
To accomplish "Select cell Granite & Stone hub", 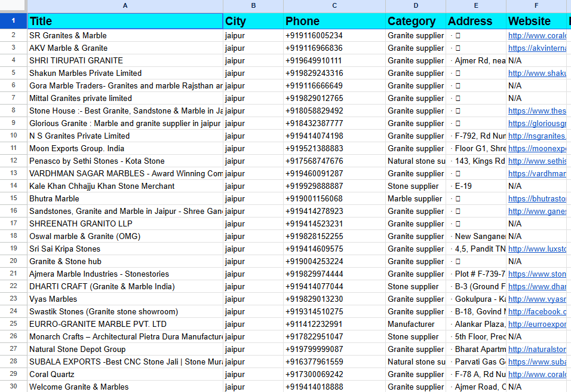I will (x=125, y=261).
